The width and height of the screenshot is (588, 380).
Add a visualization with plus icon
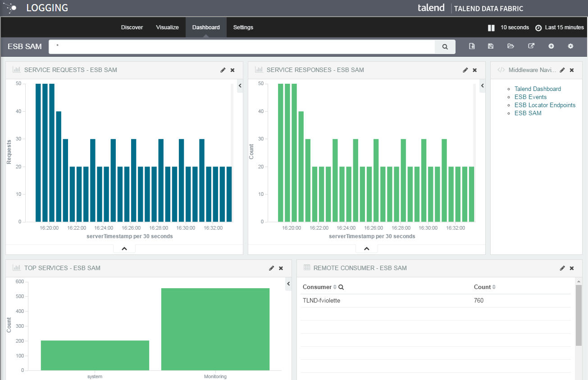(x=551, y=46)
